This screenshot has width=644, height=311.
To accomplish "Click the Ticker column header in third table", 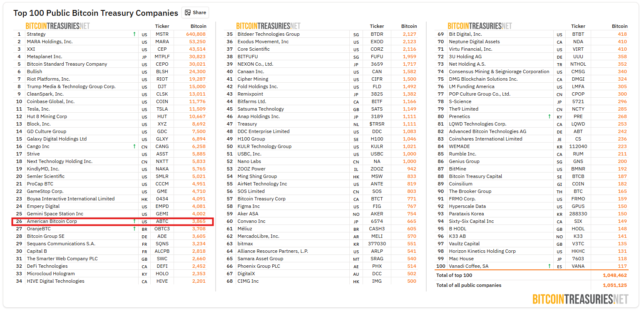I will point(578,26).
